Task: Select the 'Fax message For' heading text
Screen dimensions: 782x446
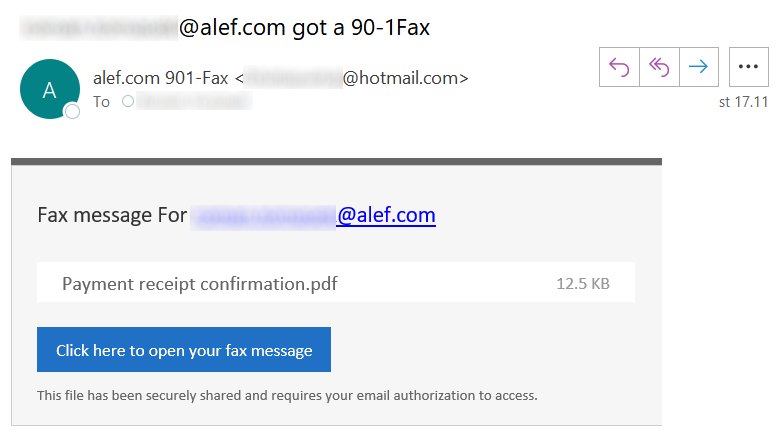Action: coord(112,216)
